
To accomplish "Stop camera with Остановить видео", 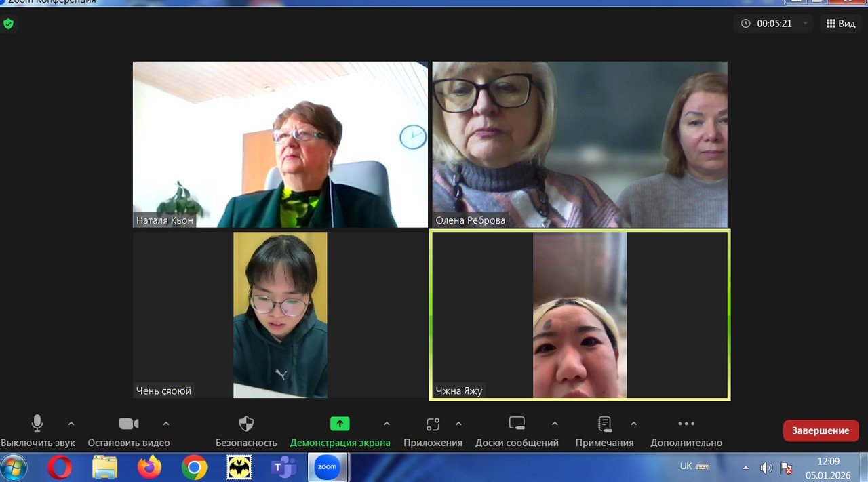I will (x=129, y=424).
